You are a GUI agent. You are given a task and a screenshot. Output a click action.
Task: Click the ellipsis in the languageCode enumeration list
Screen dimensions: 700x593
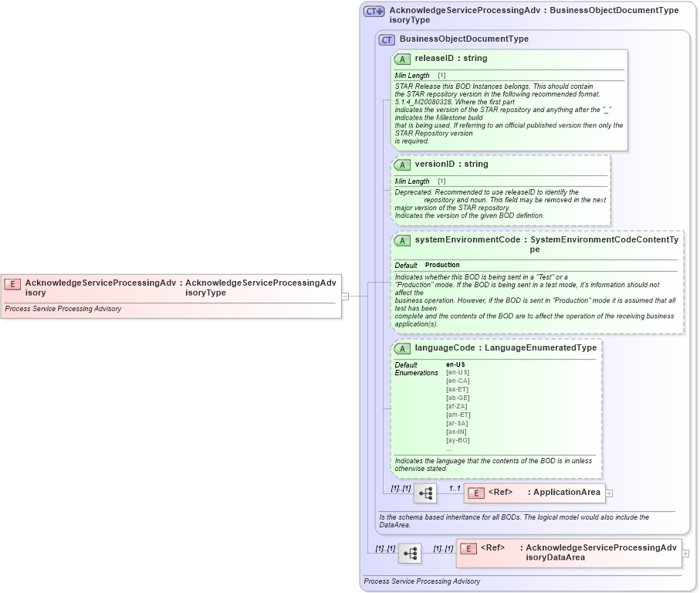click(450, 449)
